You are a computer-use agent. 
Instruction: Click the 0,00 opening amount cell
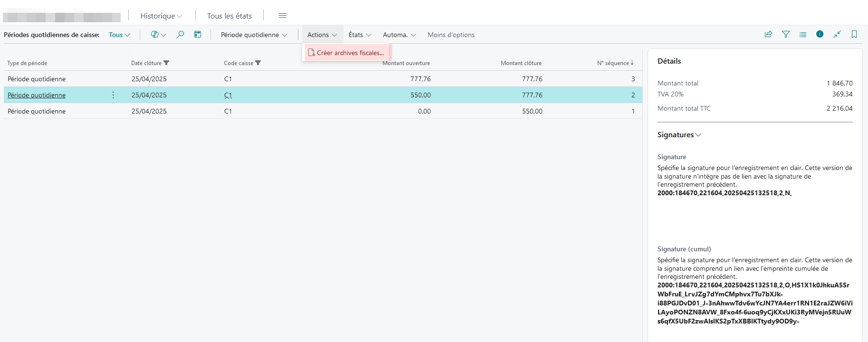pyautogui.click(x=424, y=111)
